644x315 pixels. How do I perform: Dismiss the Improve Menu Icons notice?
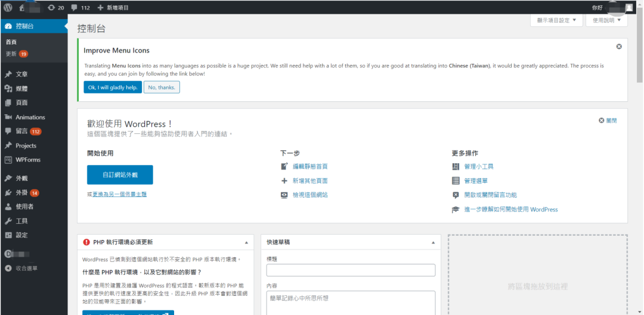(x=619, y=47)
